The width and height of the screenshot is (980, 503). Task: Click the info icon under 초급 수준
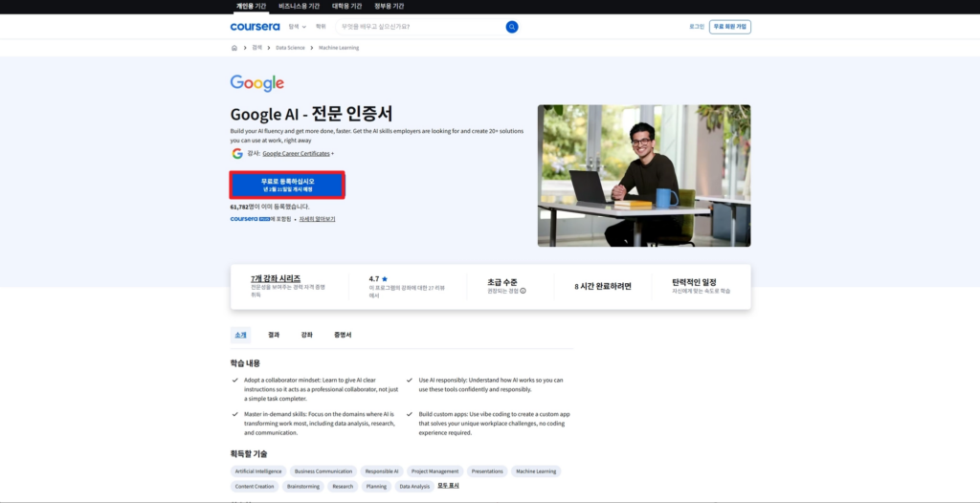523,291
